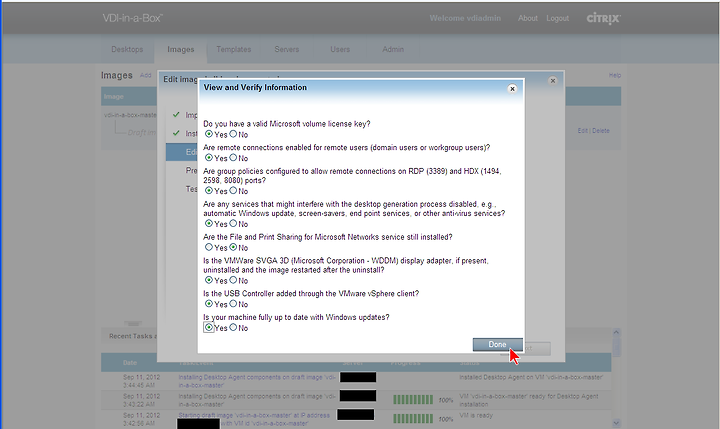
Task: Select Yes for USB Controller added question
Action: tap(209, 304)
